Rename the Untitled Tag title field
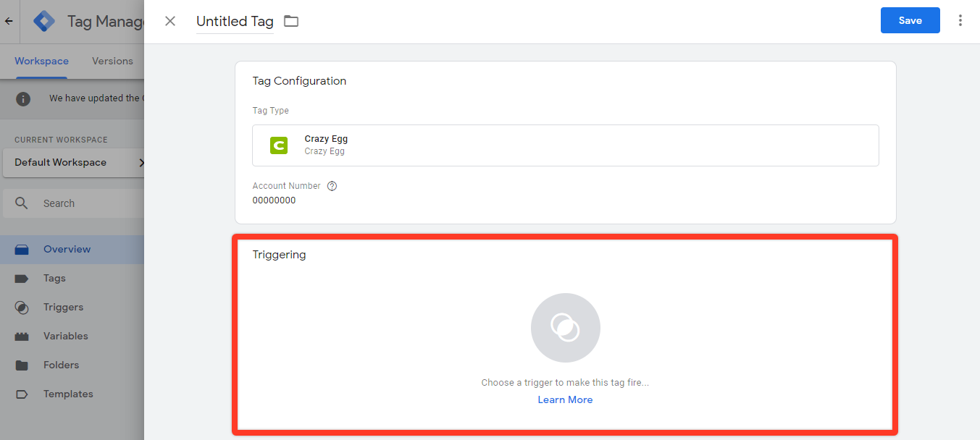 click(235, 22)
